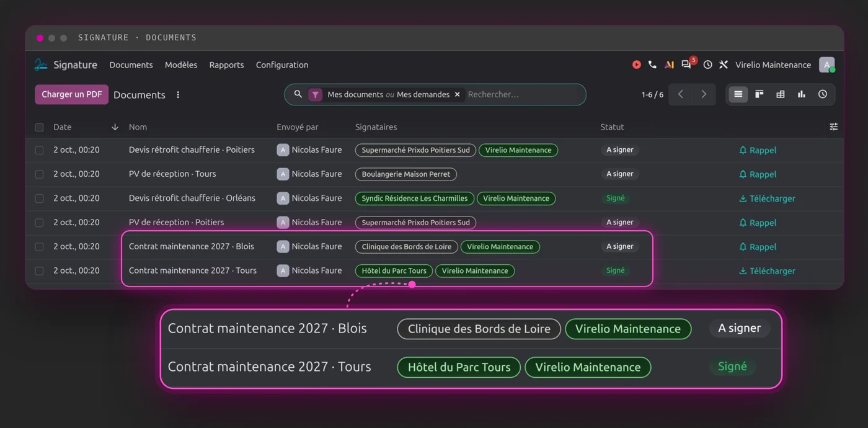Open 'PV de réception · Poitiers' document name

tap(176, 222)
